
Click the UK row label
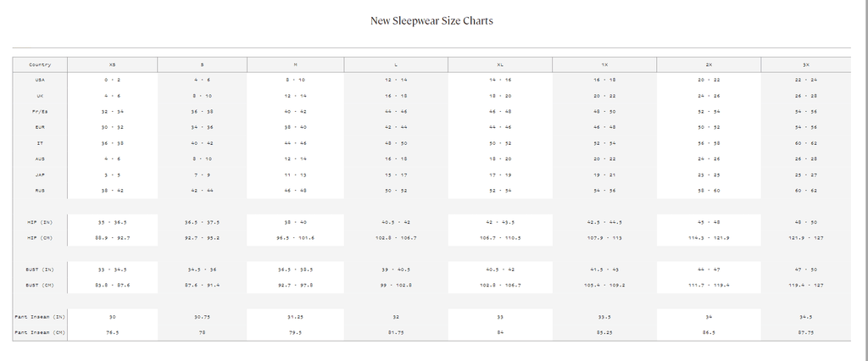[x=40, y=96]
